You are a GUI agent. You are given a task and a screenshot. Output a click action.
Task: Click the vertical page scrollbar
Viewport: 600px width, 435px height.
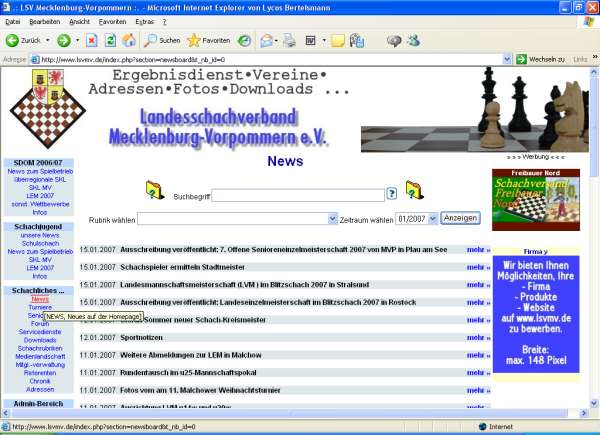pos(593,250)
